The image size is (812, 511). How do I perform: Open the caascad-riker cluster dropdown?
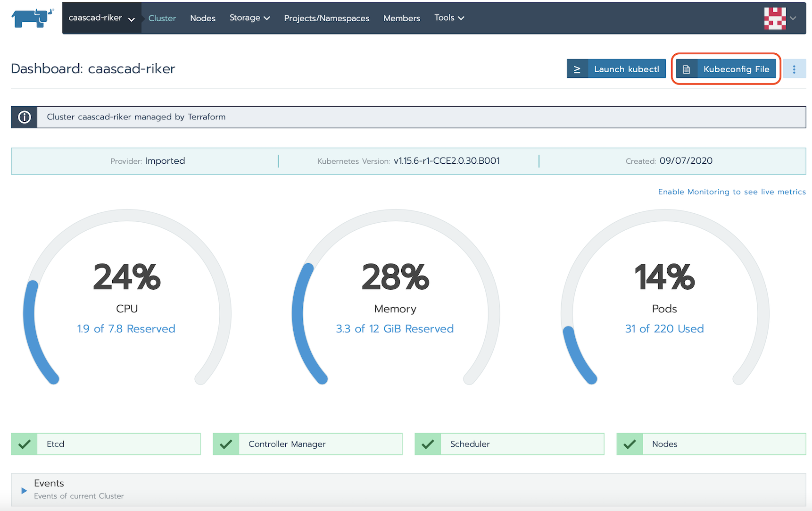pyautogui.click(x=101, y=18)
